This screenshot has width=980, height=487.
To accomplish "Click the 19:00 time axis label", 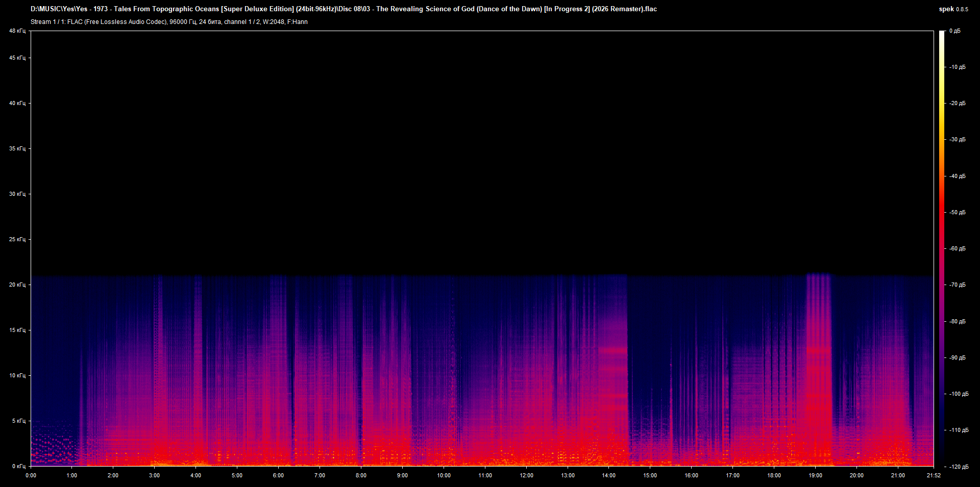I will (x=815, y=476).
